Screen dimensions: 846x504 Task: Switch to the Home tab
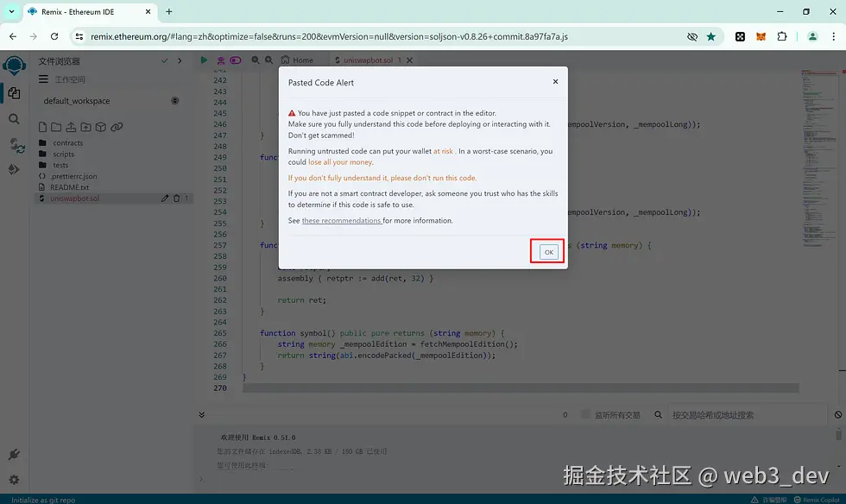pos(297,60)
